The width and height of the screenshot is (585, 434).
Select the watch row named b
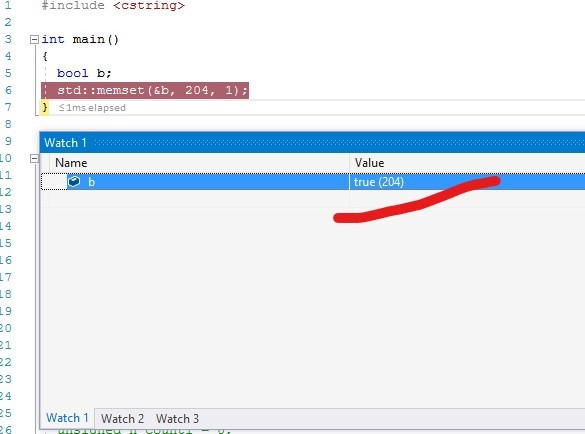313,182
